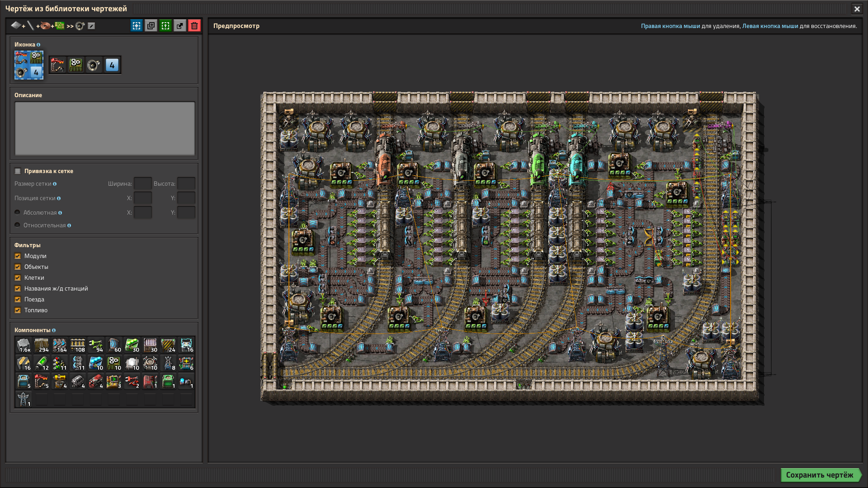The width and height of the screenshot is (868, 488).
Task: Click the info icon next to Размер сетки
Action: point(55,184)
